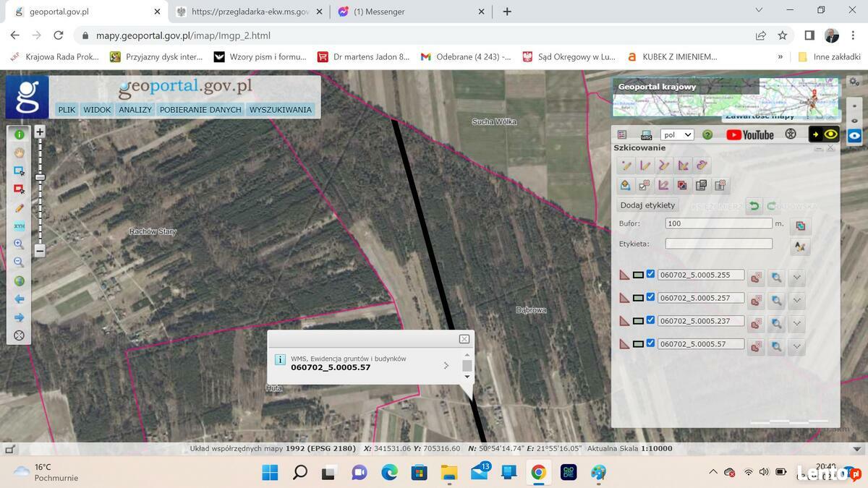Select the info identify tool
The height and width of the screenshot is (488, 868).
[x=20, y=134]
